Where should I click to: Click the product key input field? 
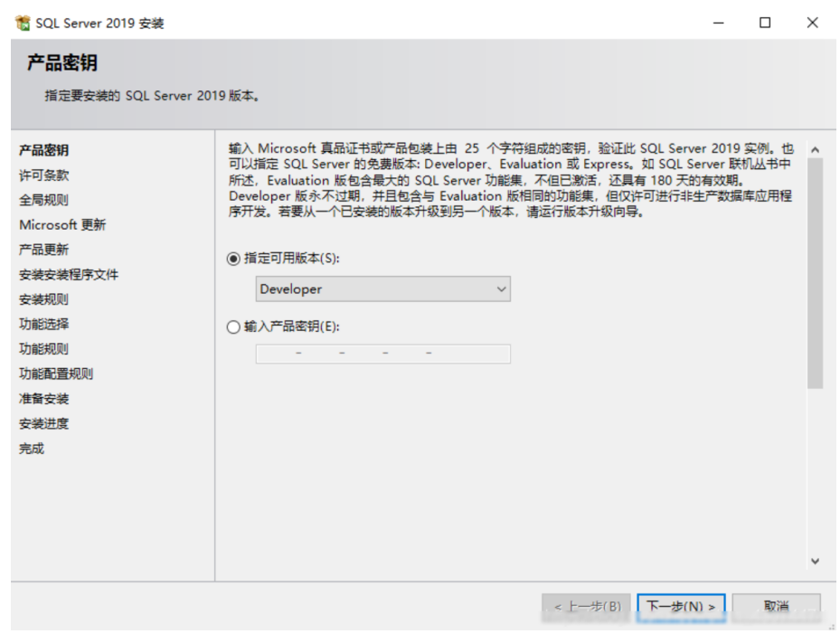(x=383, y=354)
